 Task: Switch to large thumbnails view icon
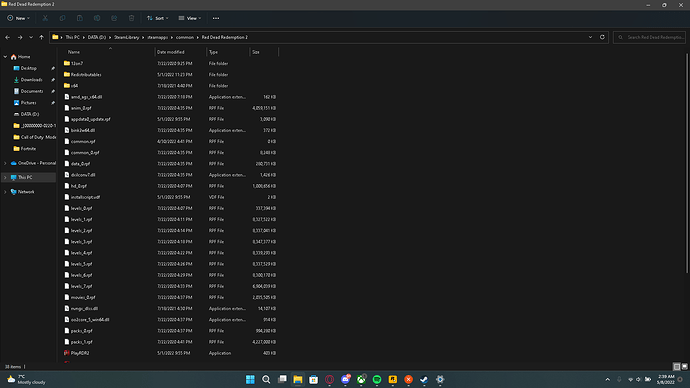click(684, 366)
